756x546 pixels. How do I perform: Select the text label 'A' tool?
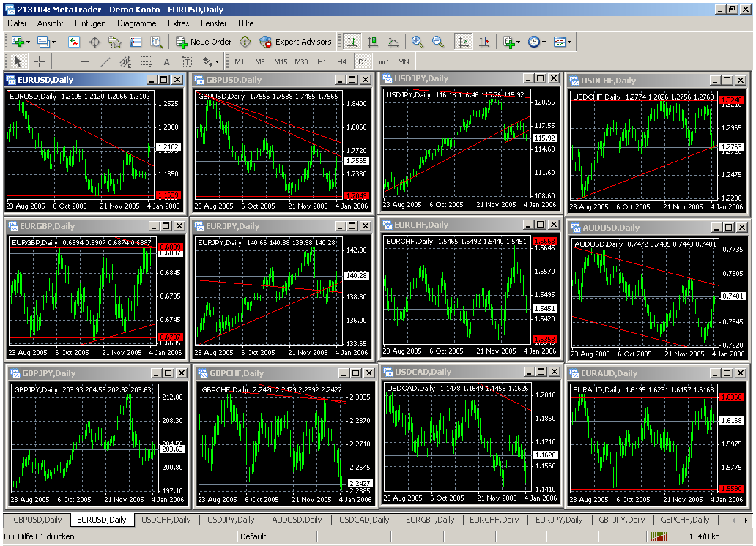click(166, 61)
